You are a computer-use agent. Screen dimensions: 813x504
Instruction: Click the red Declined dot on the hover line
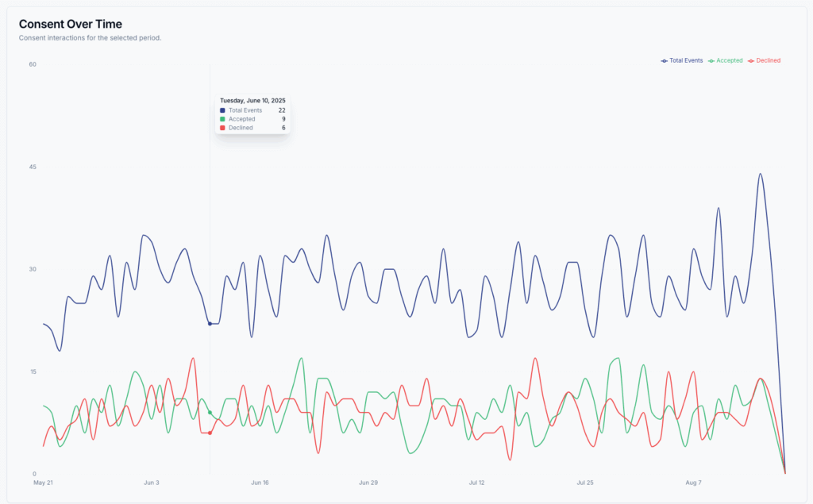210,433
